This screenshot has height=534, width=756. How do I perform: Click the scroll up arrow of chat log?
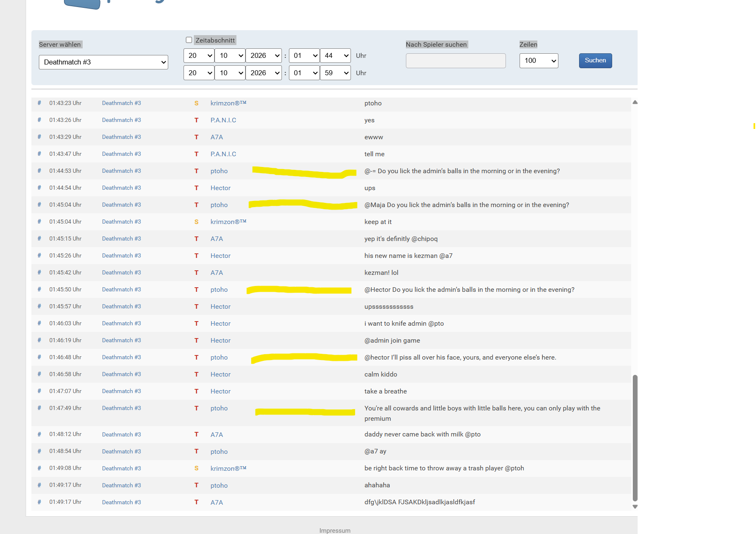click(635, 102)
